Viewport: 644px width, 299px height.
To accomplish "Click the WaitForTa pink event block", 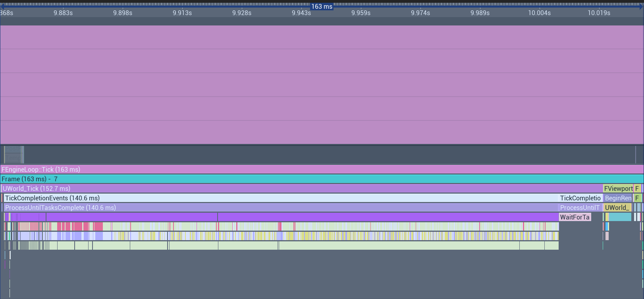I will click(x=575, y=217).
